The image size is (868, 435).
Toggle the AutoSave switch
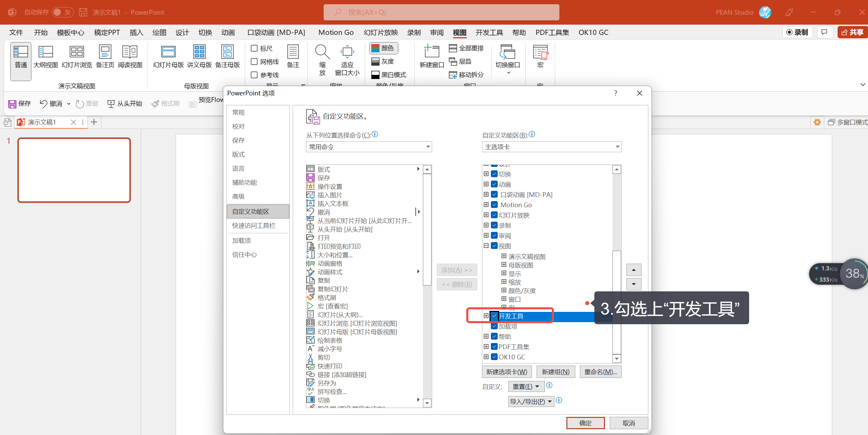63,12
